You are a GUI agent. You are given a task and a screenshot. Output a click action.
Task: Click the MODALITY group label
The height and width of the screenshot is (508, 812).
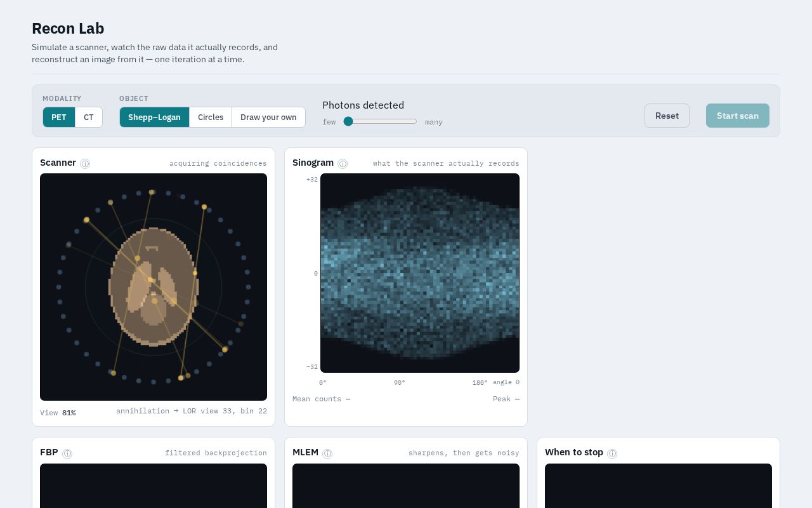tap(62, 98)
